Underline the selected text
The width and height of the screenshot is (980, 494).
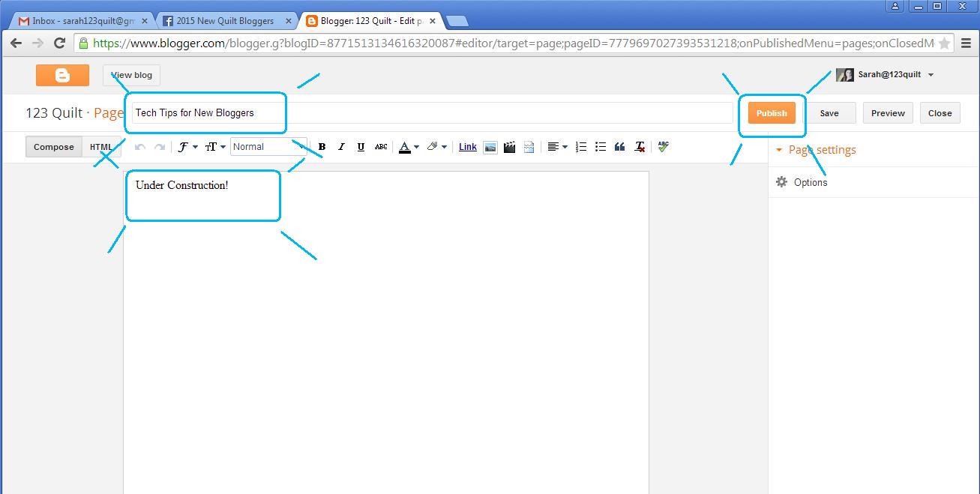pos(361,146)
